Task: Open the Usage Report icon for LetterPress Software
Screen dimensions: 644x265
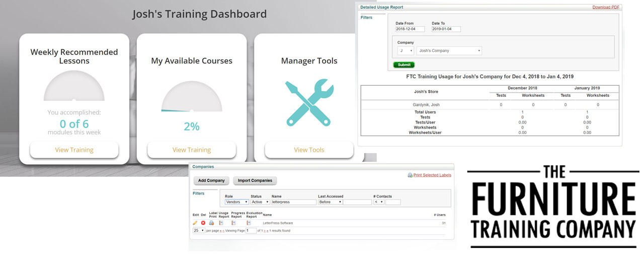Action: tap(221, 223)
